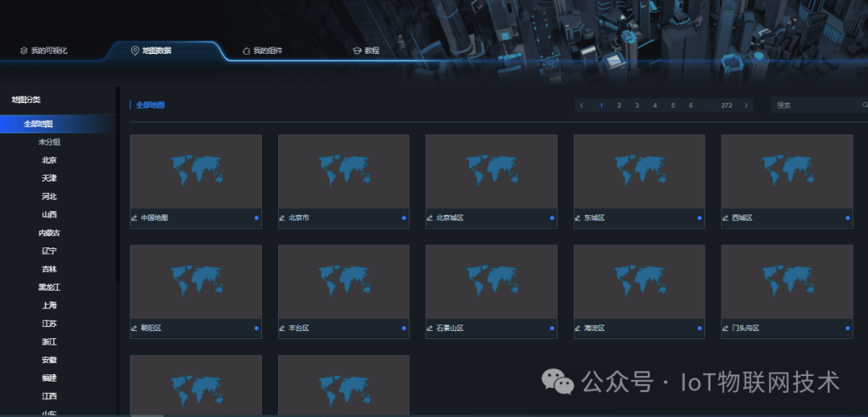The height and width of the screenshot is (417, 868).
Task: Click the edit pencil icon beside 北京市
Action: coord(282,218)
